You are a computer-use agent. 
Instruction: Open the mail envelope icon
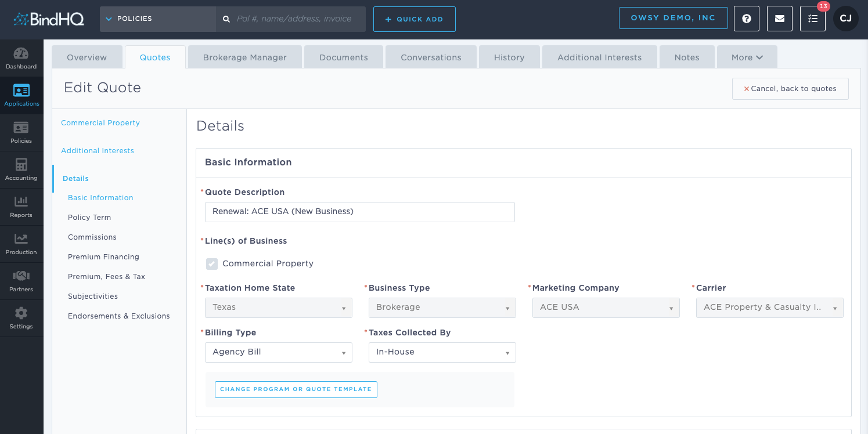(x=780, y=19)
